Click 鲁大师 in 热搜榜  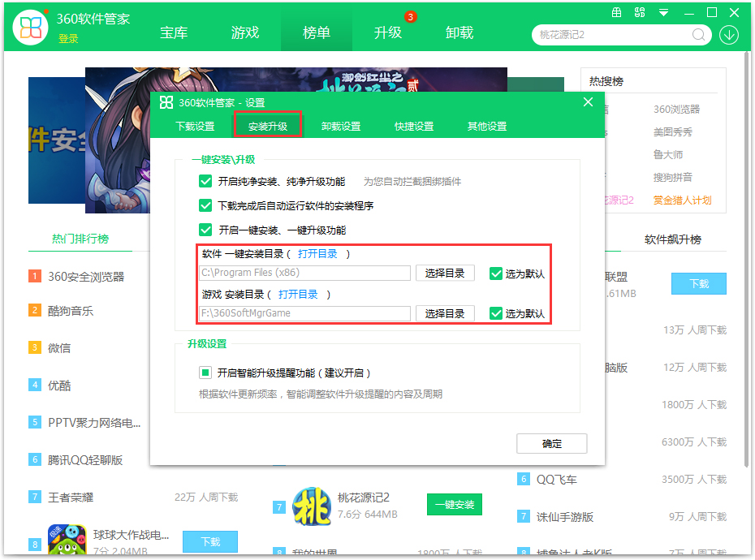coord(668,154)
